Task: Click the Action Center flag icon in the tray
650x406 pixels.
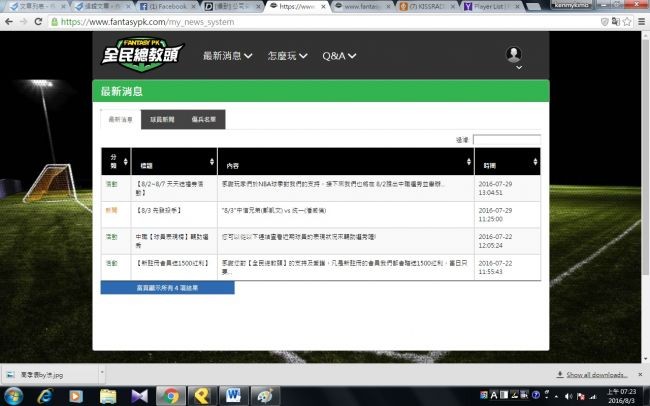Action: coord(581,396)
